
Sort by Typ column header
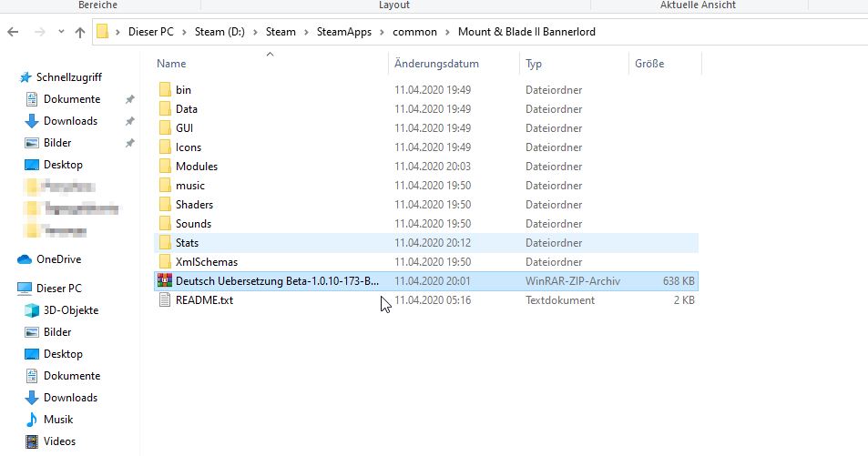pyautogui.click(x=534, y=64)
